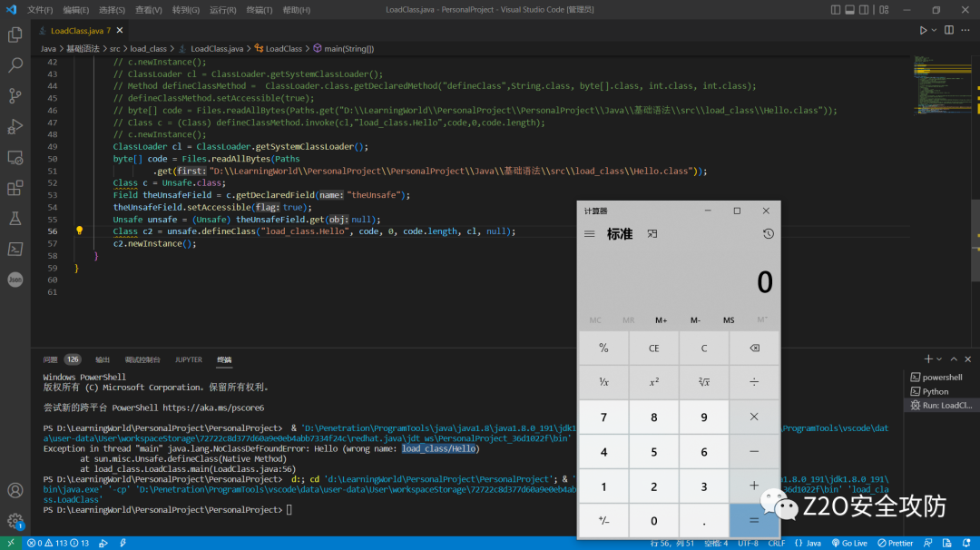
Task: Create new terminal with plus icon
Action: coord(928,358)
